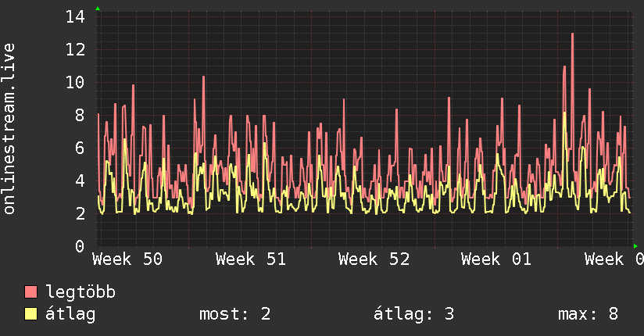
Task: Click the green arrow atop the y-axis
Action: click(x=98, y=9)
